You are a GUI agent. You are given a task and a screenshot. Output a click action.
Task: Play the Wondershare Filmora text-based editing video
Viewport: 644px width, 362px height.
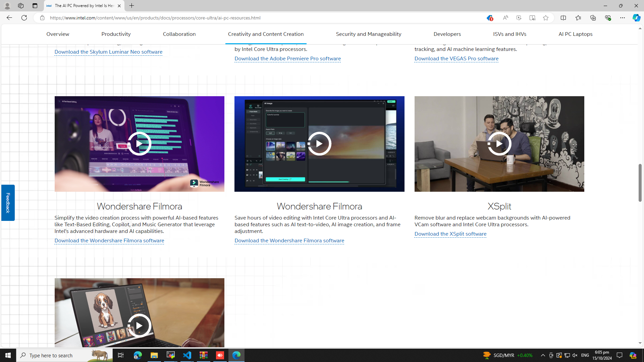139,144
